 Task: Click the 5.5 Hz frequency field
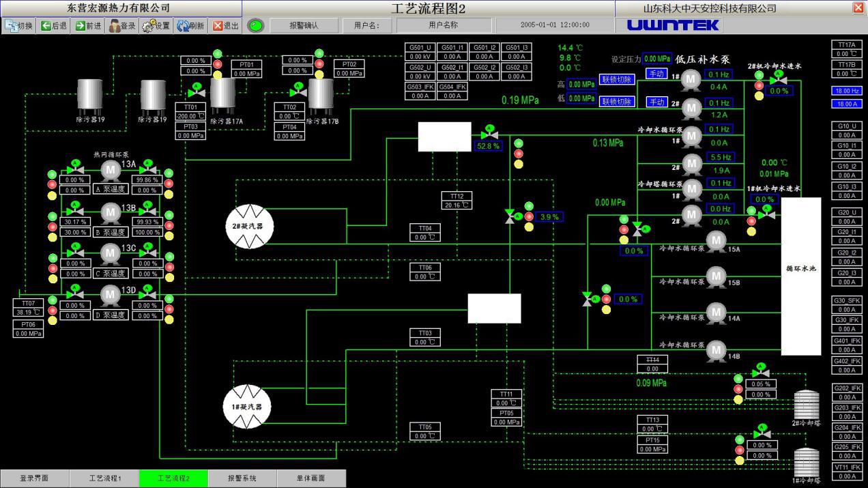(719, 157)
